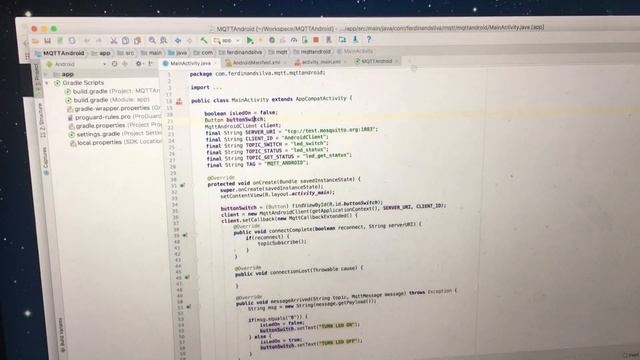Click the SDK Manager download-arrow icon
This screenshot has height=360, width=640.
coord(355,39)
